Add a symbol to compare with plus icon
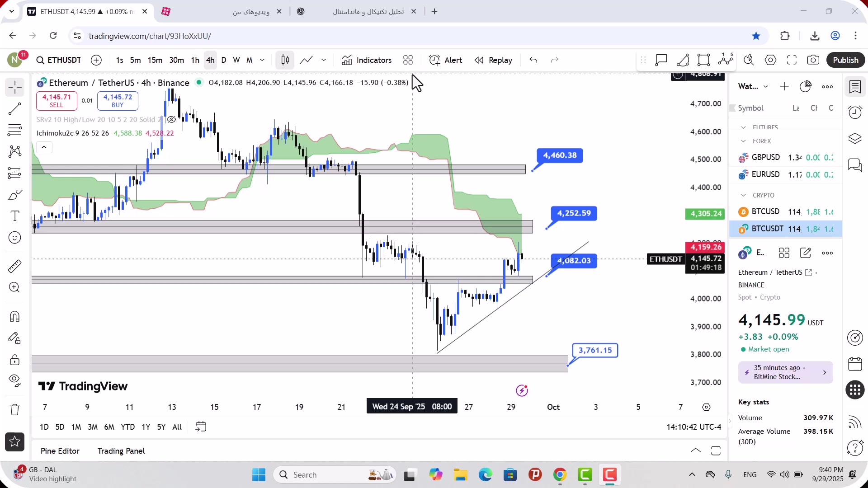This screenshot has height=488, width=868. coord(96,60)
